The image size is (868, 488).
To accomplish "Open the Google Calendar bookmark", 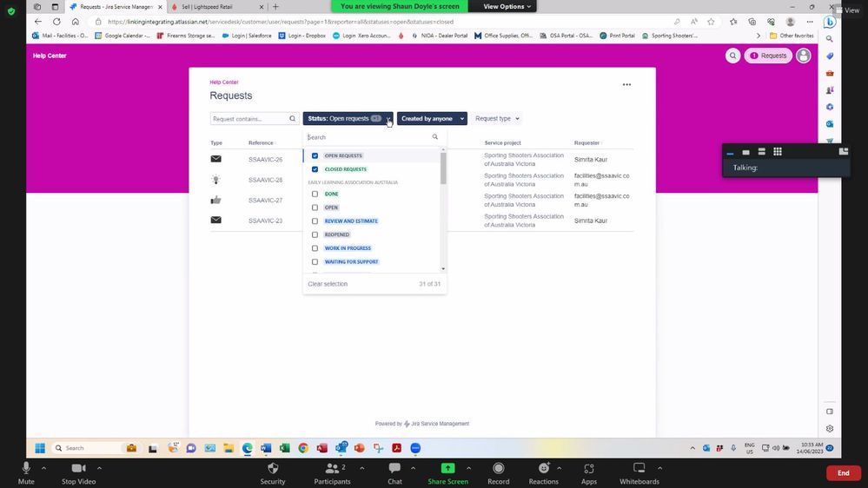I will coord(123,36).
